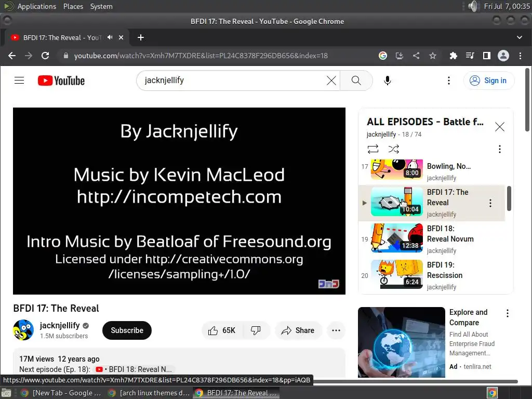Share the video
The width and height of the screenshot is (532, 399).
(x=298, y=330)
